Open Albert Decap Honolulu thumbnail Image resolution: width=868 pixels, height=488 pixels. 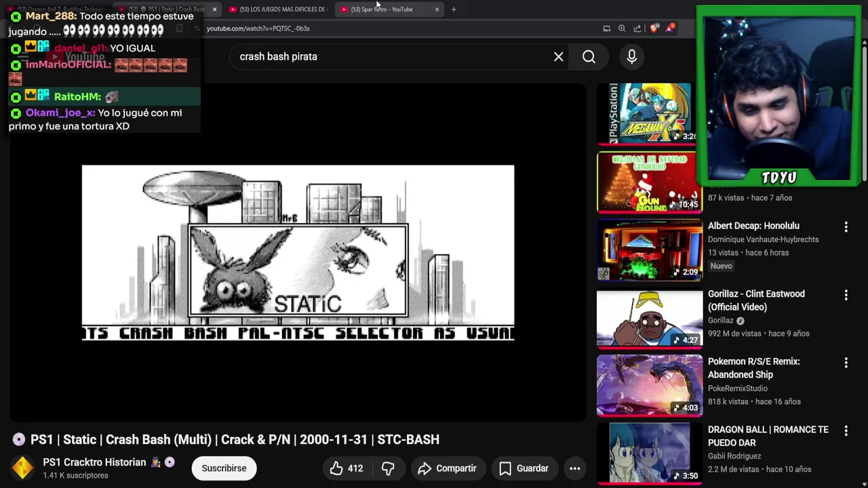click(x=650, y=250)
